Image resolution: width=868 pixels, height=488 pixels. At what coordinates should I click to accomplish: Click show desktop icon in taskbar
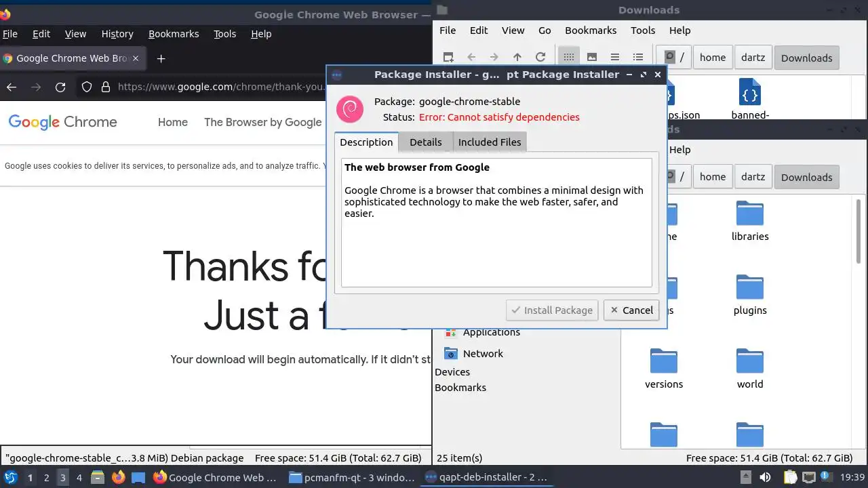[x=138, y=477]
